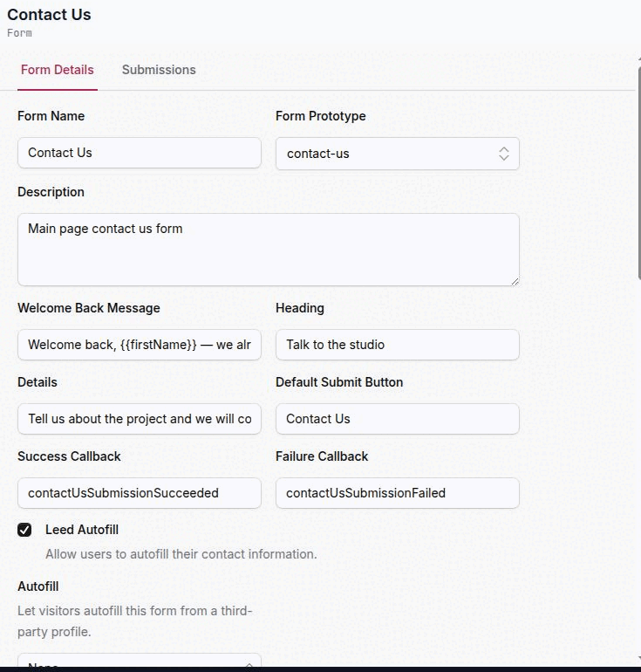Click the Default Submit Button field
Screen dimensions: 641x672
(398, 419)
